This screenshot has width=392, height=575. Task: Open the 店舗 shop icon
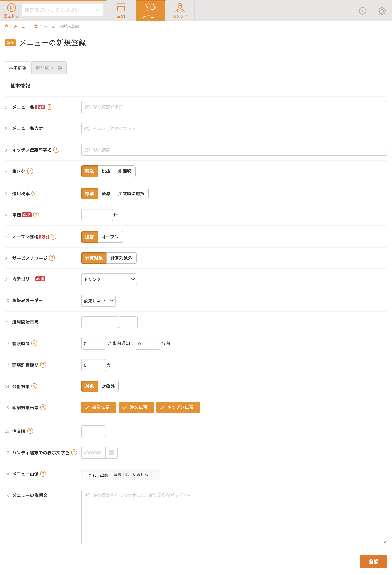point(121,8)
